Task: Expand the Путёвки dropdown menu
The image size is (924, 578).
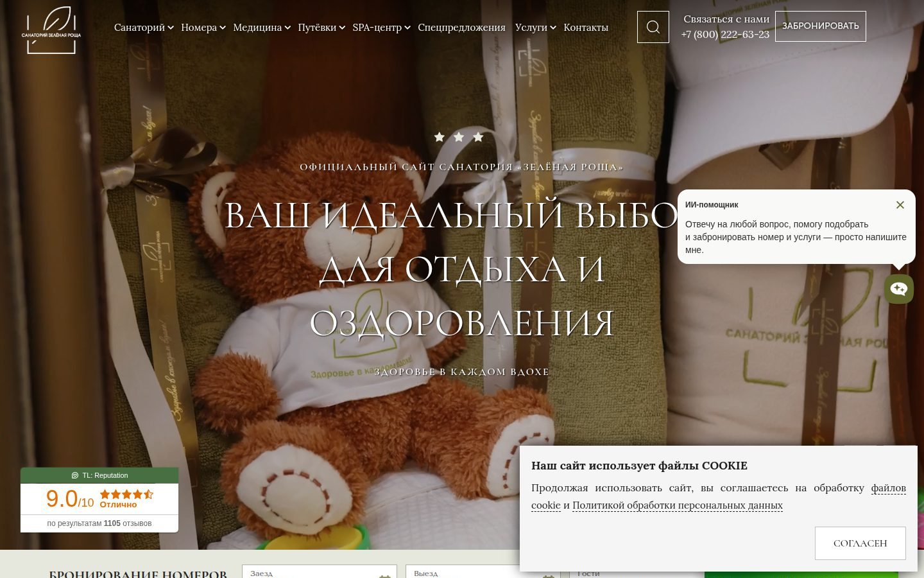Action: coord(321,27)
